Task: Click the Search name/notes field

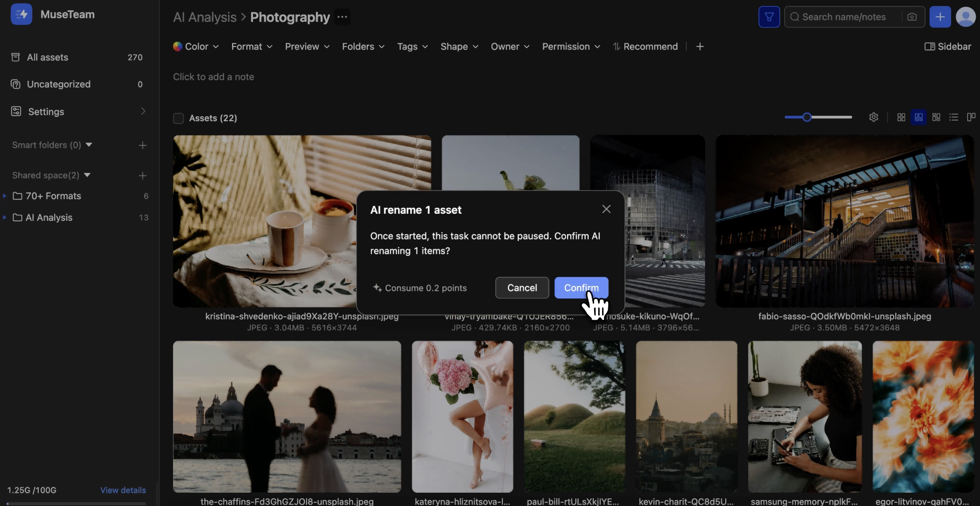Action: [844, 17]
